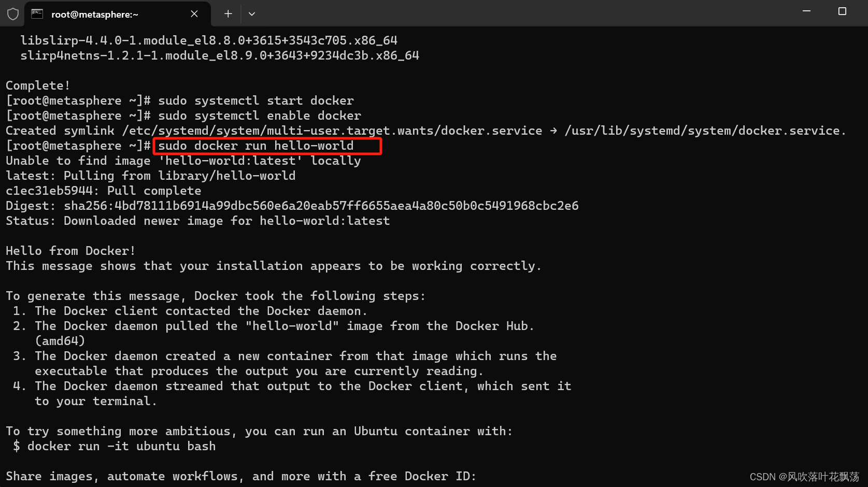Click the "Hello from Docker!" message
The width and height of the screenshot is (868, 487).
70,251
